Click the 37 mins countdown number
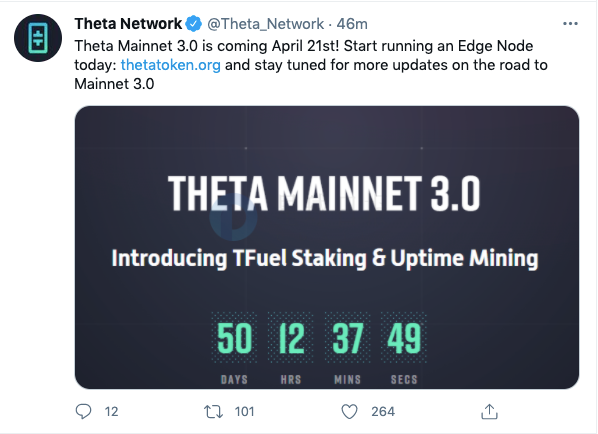The width and height of the screenshot is (598, 434). point(347,338)
